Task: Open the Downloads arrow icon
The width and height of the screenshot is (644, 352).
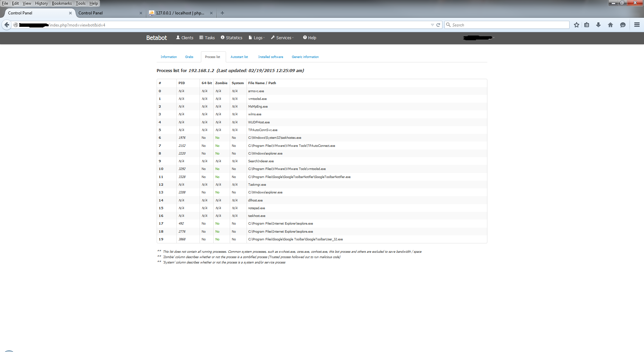Action: [598, 25]
